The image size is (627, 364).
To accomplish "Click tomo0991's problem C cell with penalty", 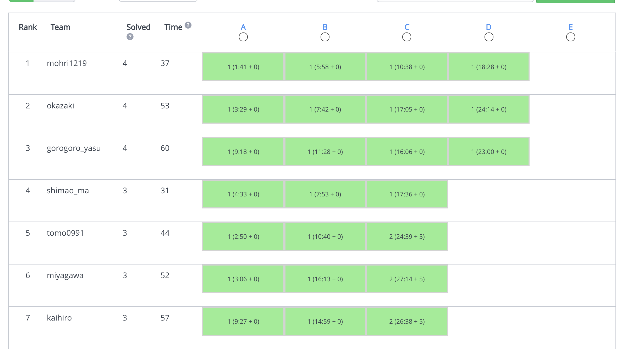I will tap(407, 237).
